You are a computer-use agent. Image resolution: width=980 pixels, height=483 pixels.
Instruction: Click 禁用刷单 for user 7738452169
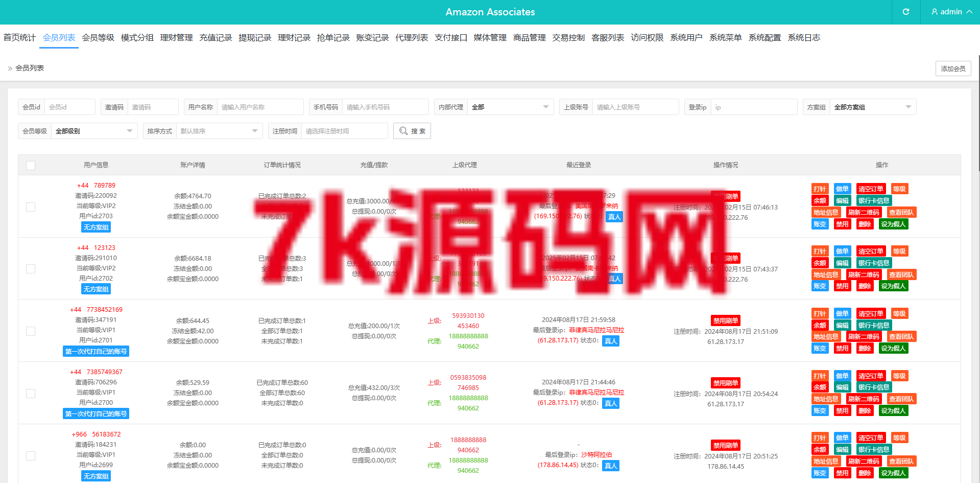tap(726, 320)
